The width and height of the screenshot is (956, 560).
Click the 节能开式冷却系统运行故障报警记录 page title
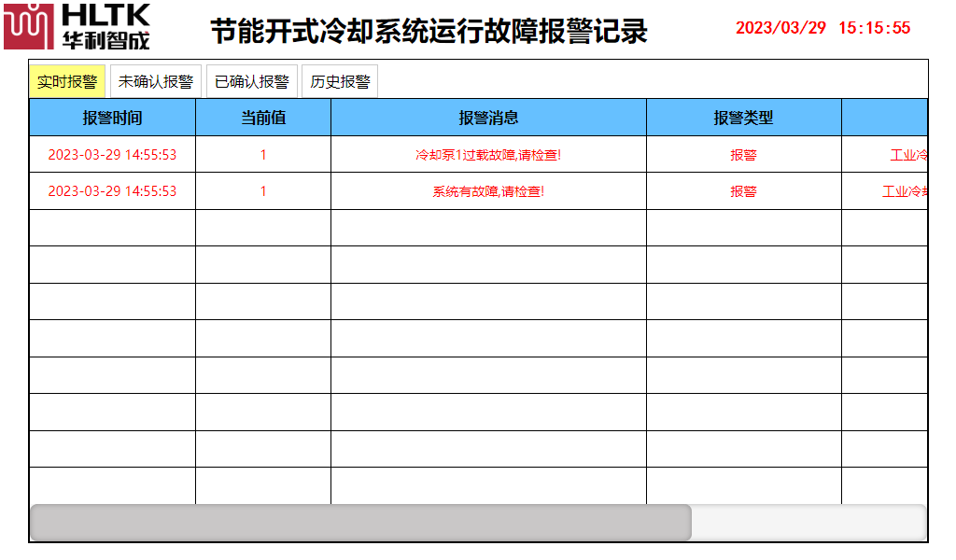429,31
